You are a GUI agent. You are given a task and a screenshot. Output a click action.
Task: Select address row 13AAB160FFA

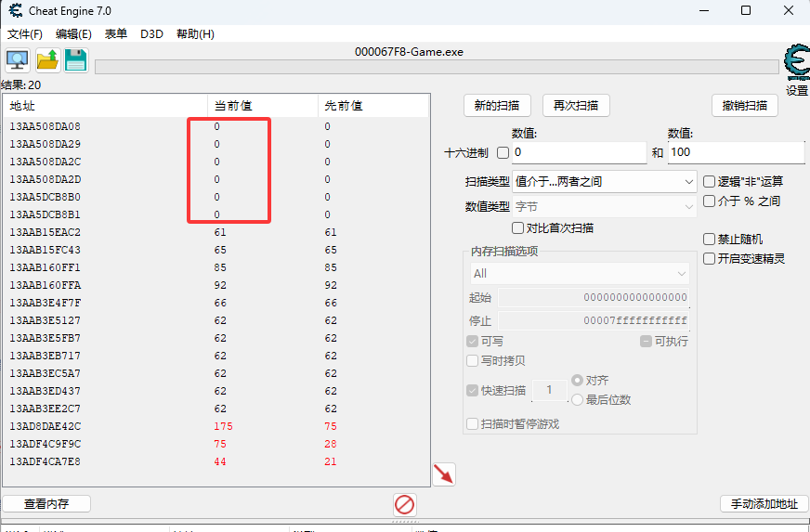pyautogui.click(x=216, y=285)
